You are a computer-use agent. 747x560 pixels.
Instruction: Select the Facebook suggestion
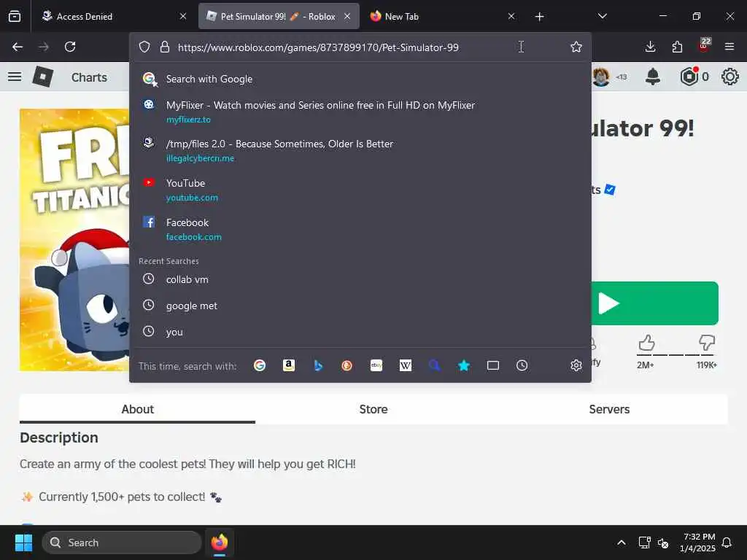(x=360, y=229)
